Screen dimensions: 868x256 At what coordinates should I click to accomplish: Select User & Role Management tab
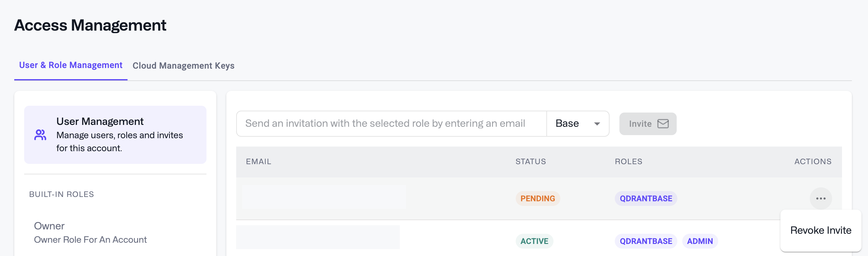(x=70, y=65)
